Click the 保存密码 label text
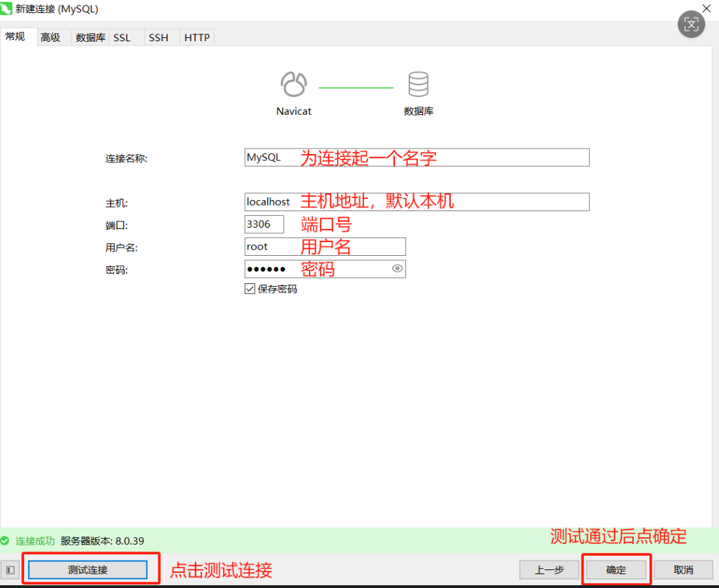This screenshot has height=588, width=719. pos(277,290)
